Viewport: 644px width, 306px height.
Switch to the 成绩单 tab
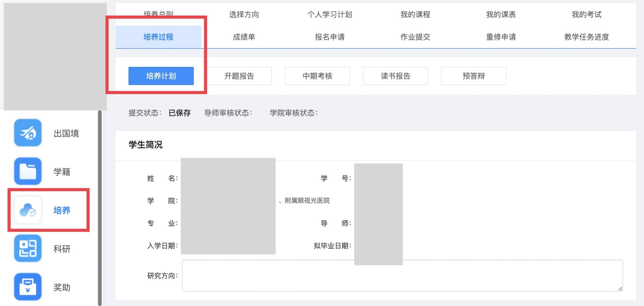click(x=244, y=37)
